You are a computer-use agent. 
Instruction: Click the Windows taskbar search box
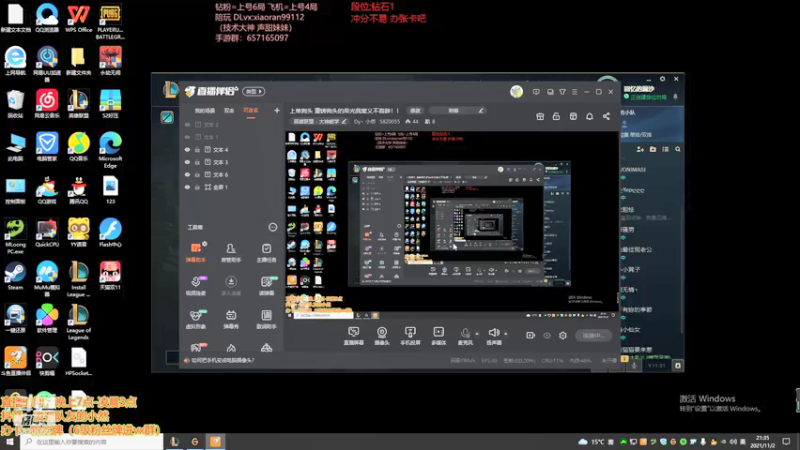tap(92, 441)
